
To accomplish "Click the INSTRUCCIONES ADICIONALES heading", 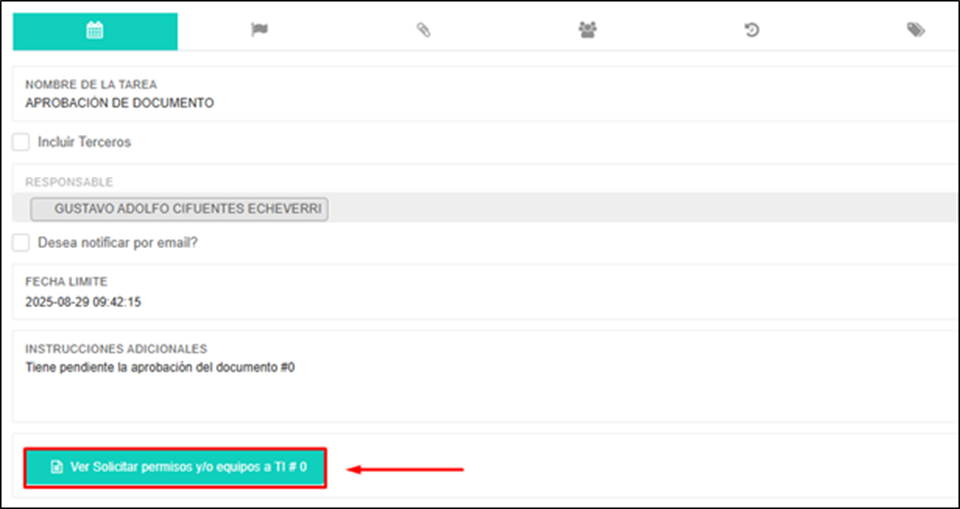I will click(116, 349).
